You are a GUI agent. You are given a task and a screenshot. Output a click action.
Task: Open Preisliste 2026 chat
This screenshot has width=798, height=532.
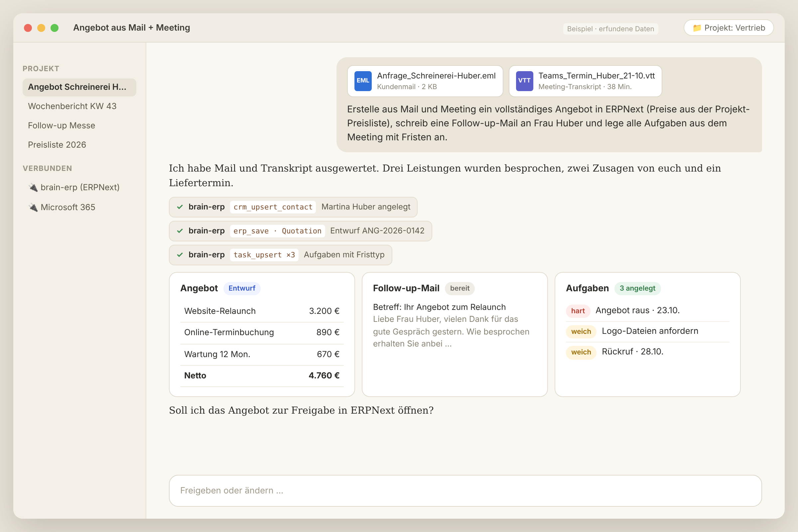coord(79,145)
